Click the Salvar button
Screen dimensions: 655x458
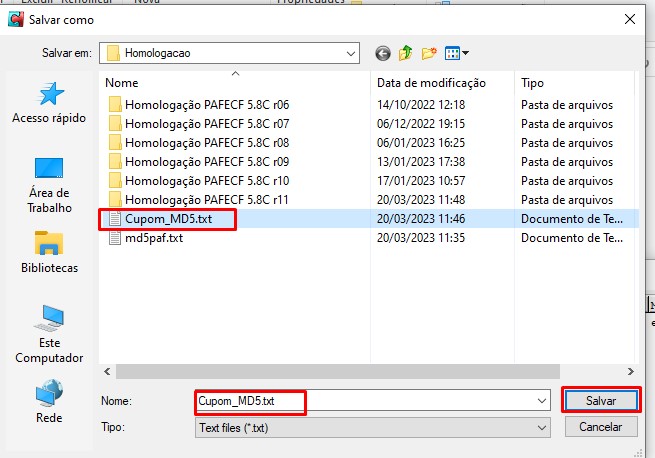(x=601, y=401)
